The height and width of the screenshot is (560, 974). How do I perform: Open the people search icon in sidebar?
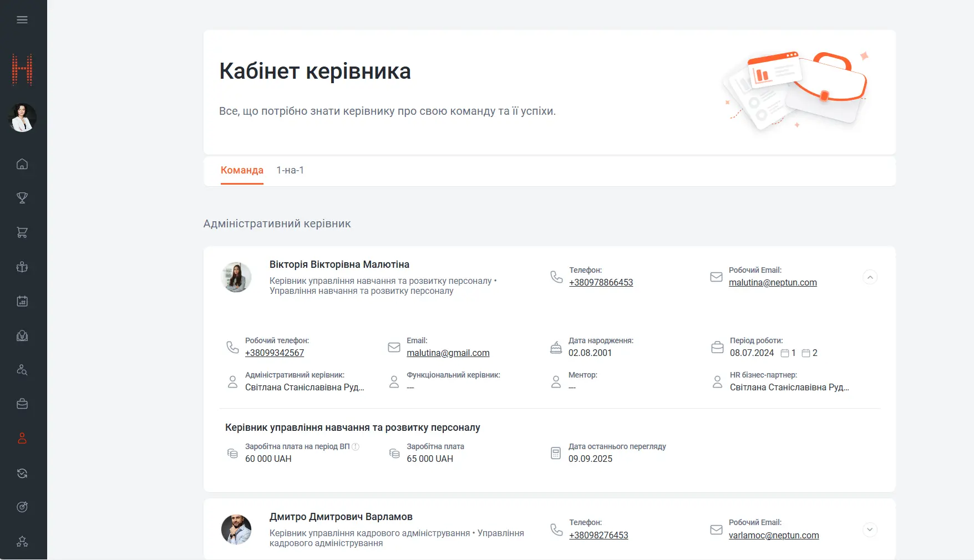click(x=22, y=370)
